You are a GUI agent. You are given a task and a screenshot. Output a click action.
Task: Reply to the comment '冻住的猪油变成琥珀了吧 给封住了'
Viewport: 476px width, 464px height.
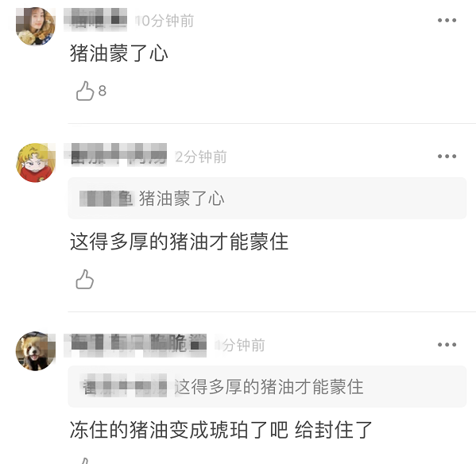[x=221, y=430]
